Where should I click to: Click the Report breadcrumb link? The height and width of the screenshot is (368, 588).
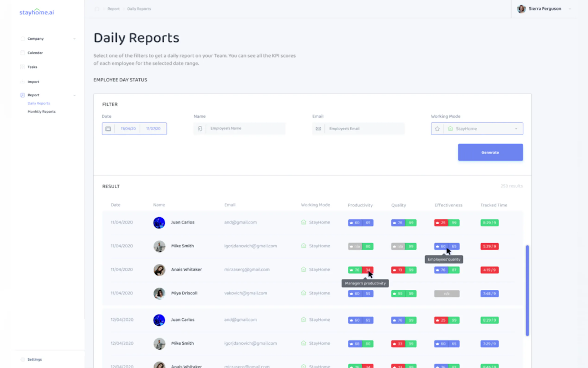pyautogui.click(x=113, y=9)
